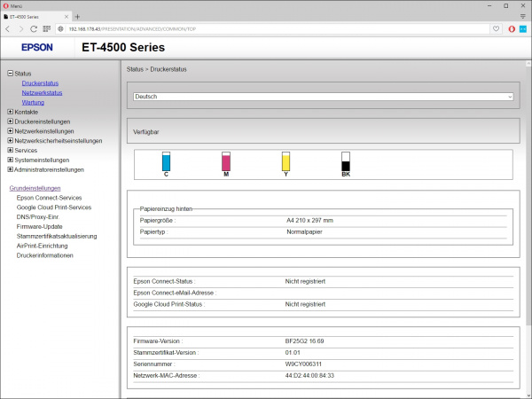Click the cyan ink level indicator
Image resolution: width=532 pixels, height=399 pixels.
tap(166, 161)
